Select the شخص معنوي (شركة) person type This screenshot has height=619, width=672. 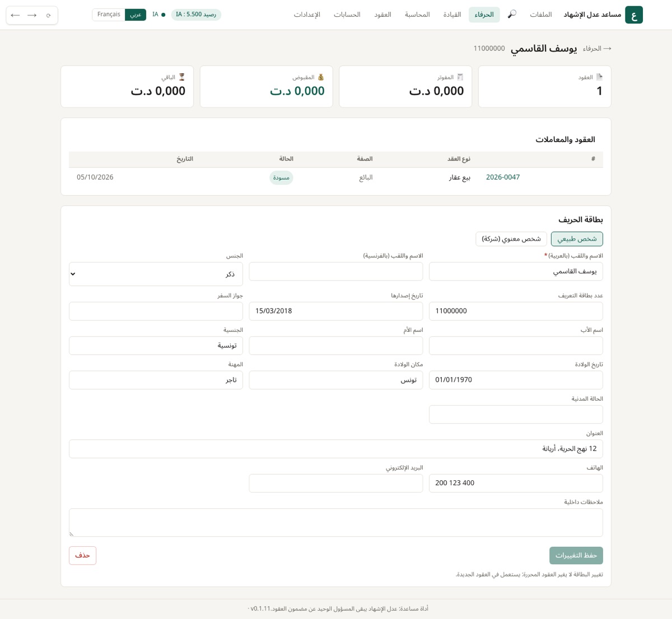click(x=511, y=239)
